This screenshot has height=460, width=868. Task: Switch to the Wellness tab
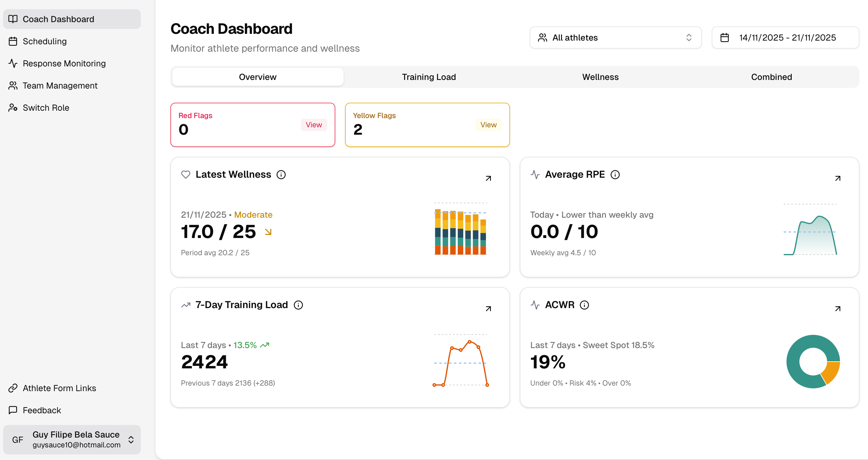pos(600,77)
